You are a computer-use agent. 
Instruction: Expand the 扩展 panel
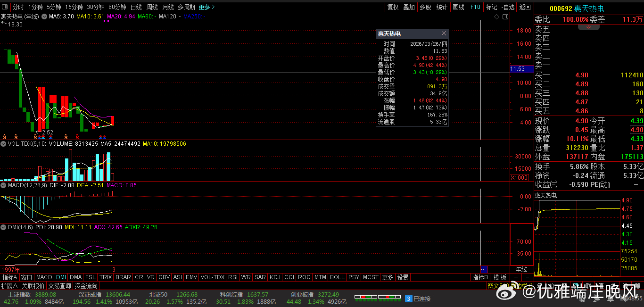point(9,286)
